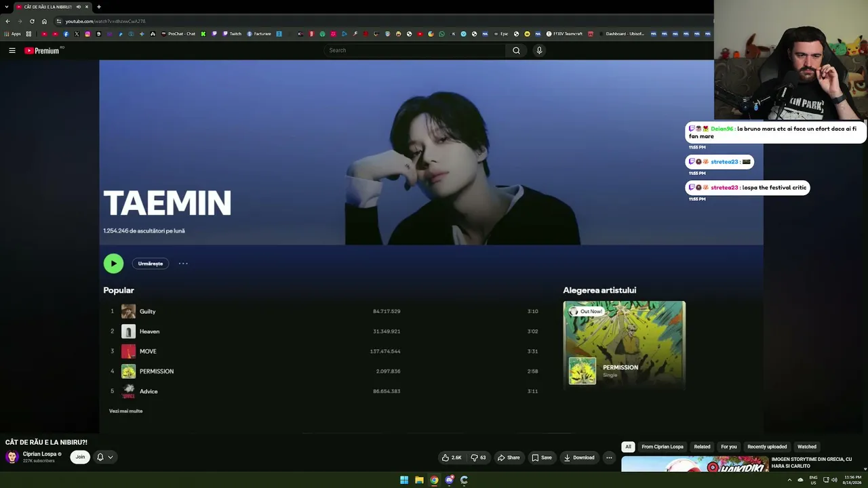This screenshot has height=488, width=868.
Task: Share this video
Action: pyautogui.click(x=509, y=457)
